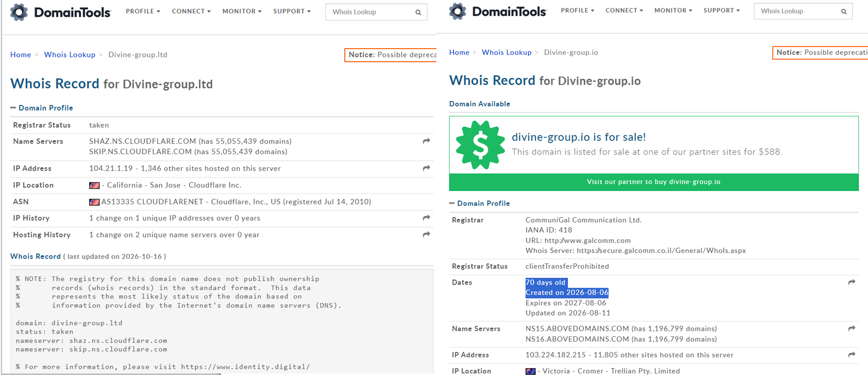Click the green dollar-sign for-sale badge
The height and width of the screenshot is (375, 868).
click(x=480, y=145)
